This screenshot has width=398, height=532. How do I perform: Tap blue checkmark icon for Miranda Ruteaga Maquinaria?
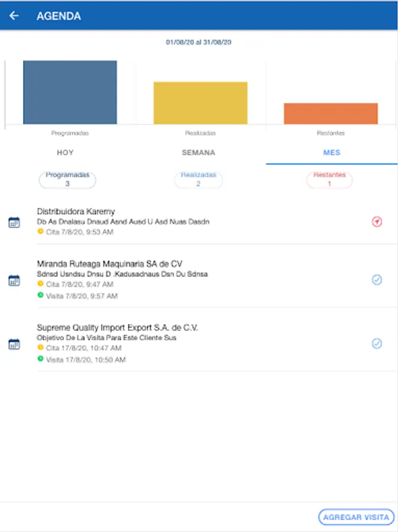377,280
